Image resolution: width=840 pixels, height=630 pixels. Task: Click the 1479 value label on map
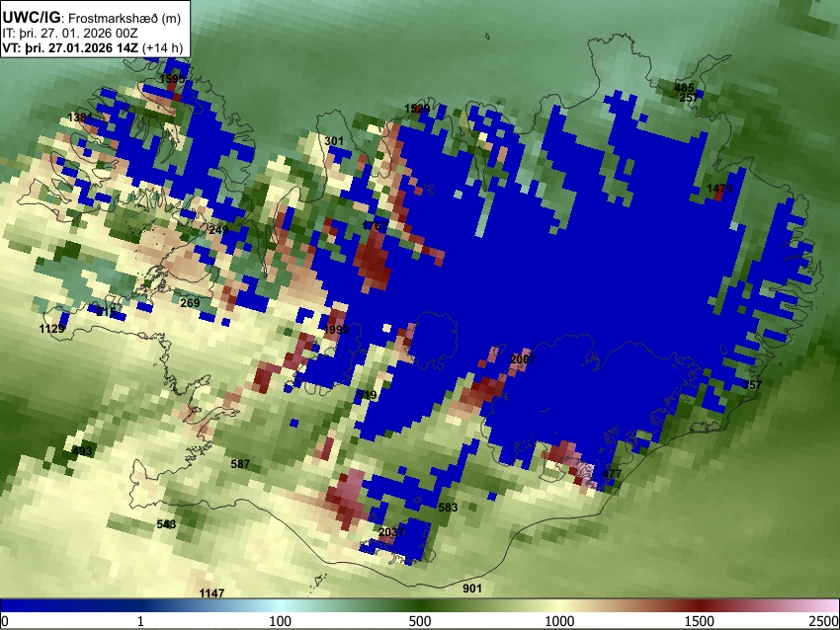click(719, 189)
